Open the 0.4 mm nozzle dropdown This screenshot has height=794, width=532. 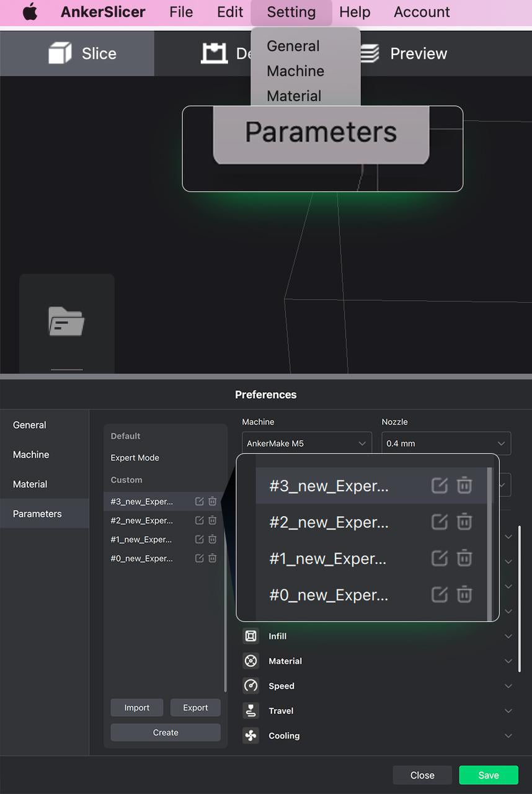446,444
